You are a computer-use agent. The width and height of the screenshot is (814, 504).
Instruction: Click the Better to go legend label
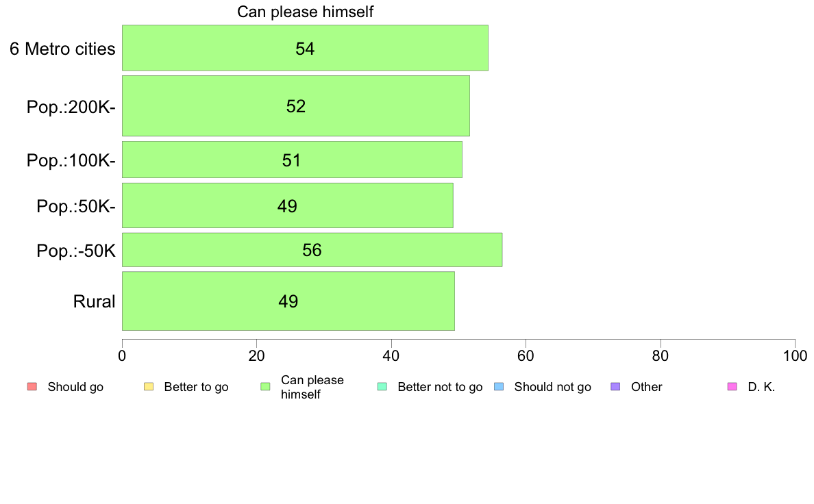(196, 387)
